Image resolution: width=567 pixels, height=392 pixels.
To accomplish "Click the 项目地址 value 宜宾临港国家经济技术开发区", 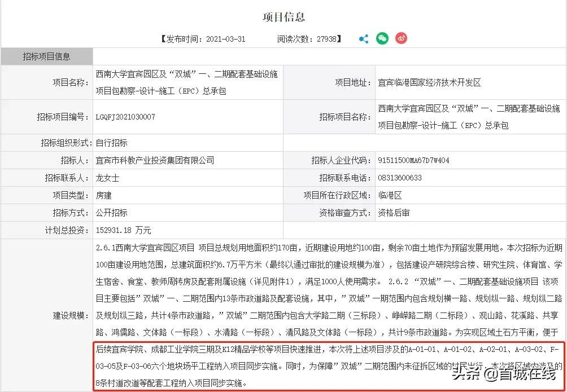I will [430, 82].
